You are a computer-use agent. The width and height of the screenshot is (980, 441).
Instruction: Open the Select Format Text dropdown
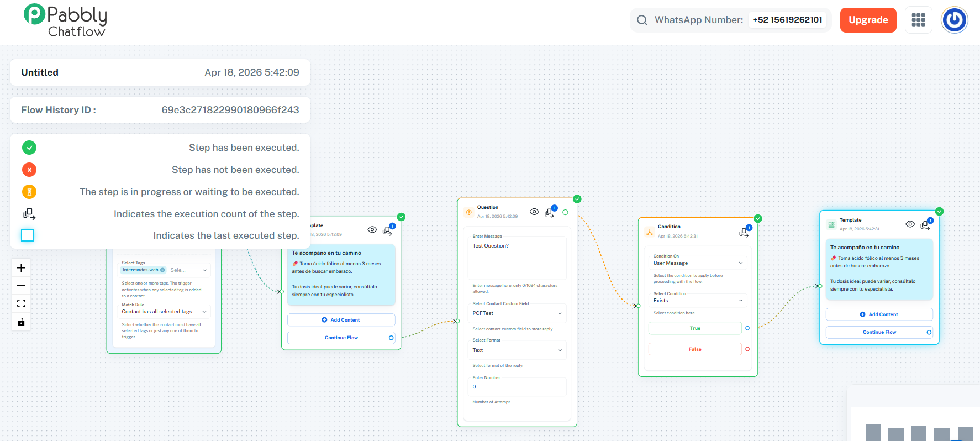click(x=517, y=350)
